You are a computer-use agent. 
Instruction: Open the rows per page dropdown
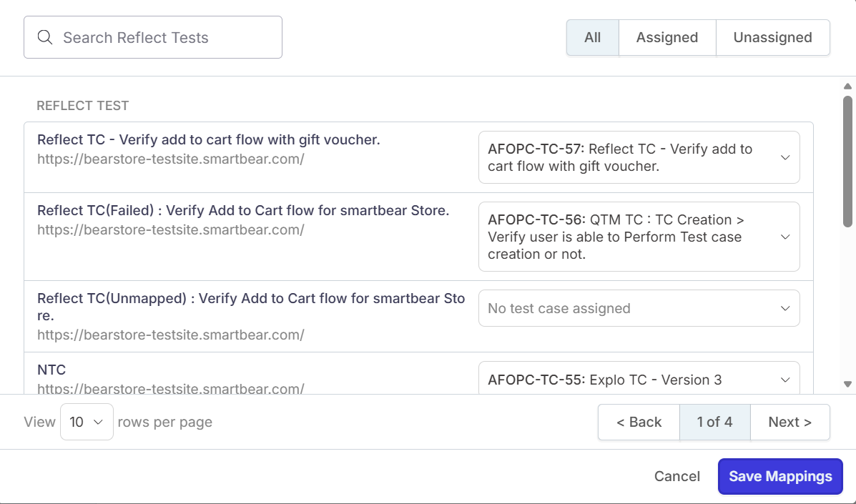point(87,422)
